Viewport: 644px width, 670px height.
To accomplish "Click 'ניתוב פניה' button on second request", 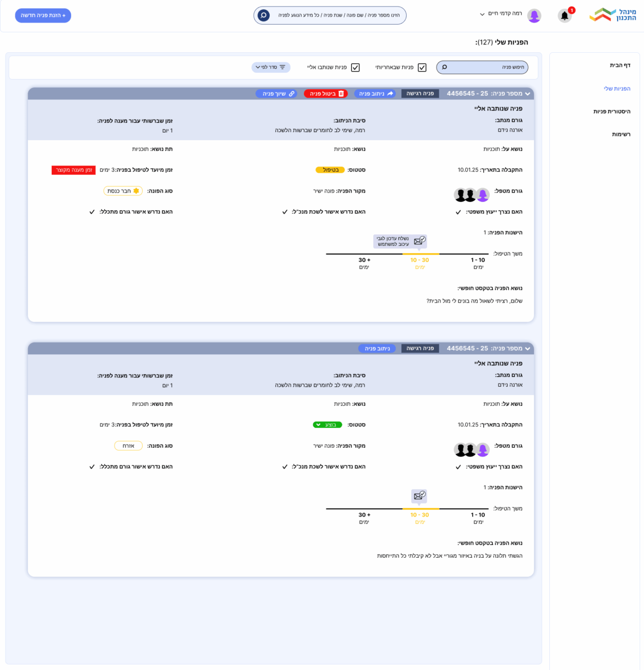I will (x=377, y=348).
